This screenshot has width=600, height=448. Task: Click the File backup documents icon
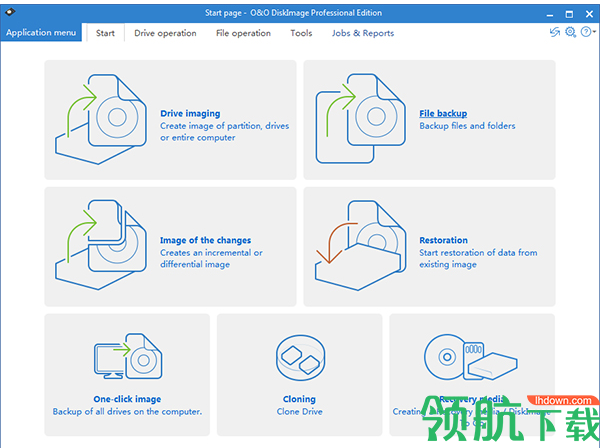[x=360, y=119]
